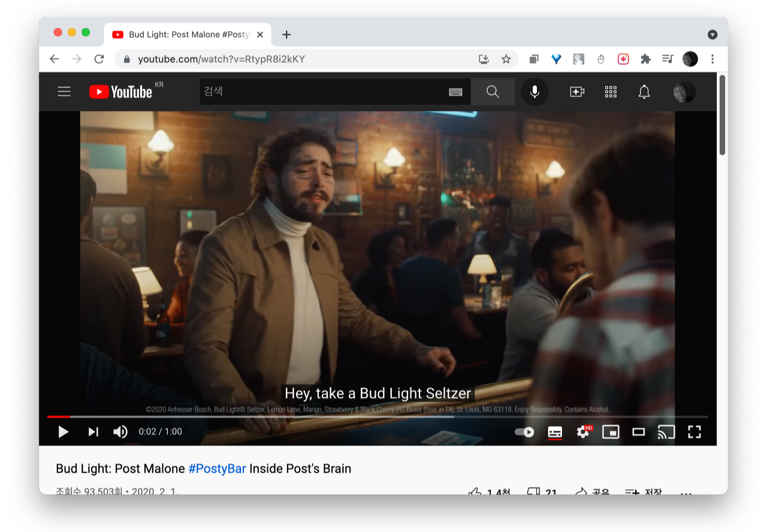
Task: Click the video title text
Action: click(x=204, y=468)
